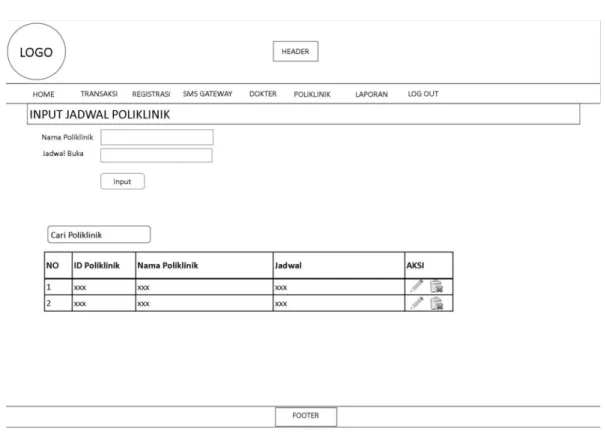
Task: Click the row number 1 cell
Action: coord(58,287)
